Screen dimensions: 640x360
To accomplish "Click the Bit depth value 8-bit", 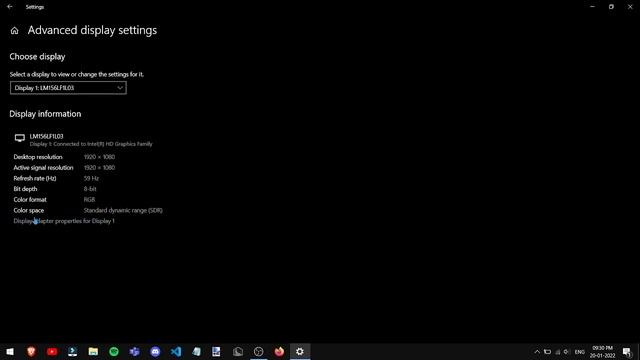I will [x=90, y=189].
